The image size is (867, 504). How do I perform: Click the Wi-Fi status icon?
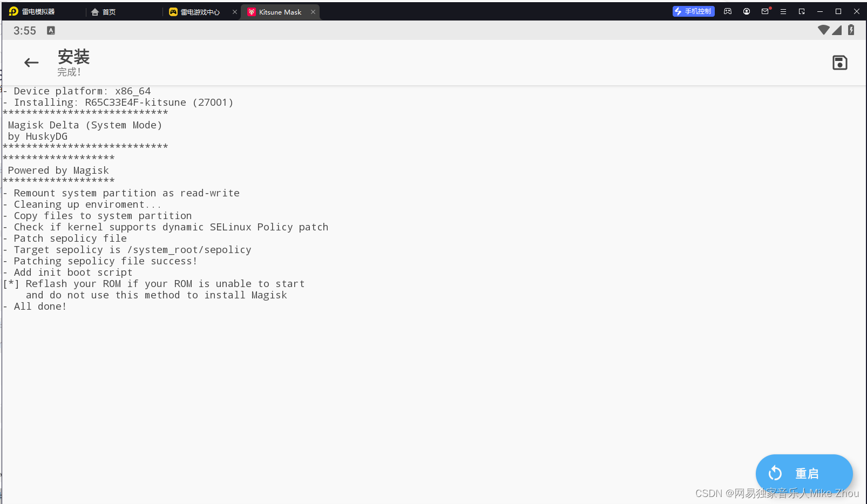pyautogui.click(x=823, y=30)
